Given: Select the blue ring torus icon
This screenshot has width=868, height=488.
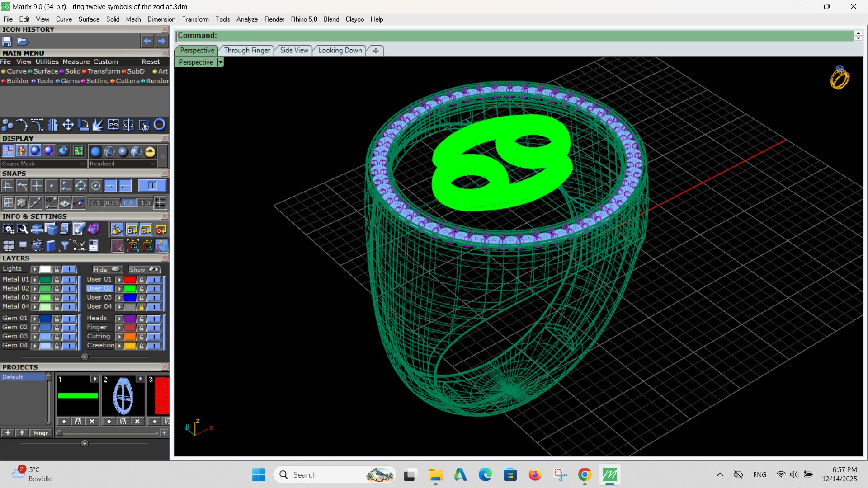Looking at the screenshot, I should (160, 125).
